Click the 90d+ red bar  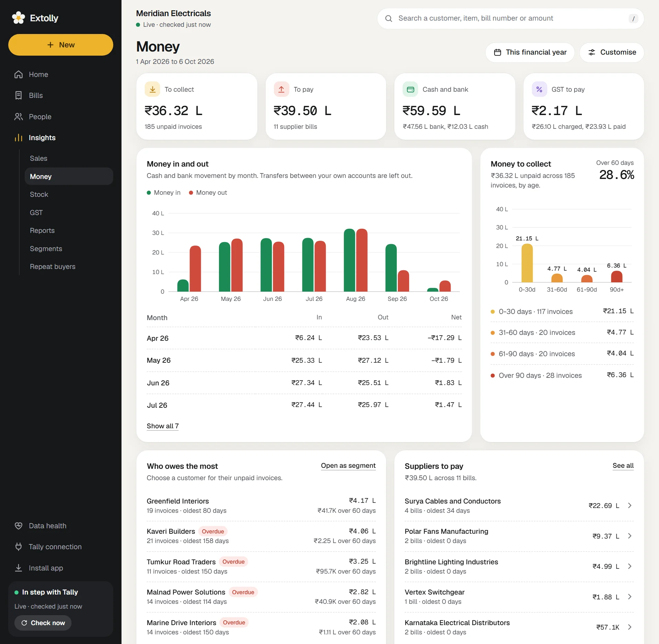tap(616, 276)
